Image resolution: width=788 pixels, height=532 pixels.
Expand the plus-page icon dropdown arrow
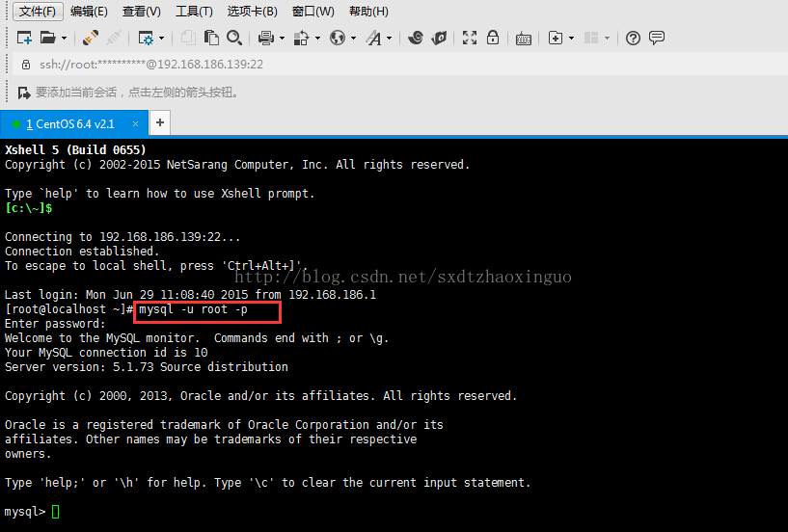click(x=571, y=38)
